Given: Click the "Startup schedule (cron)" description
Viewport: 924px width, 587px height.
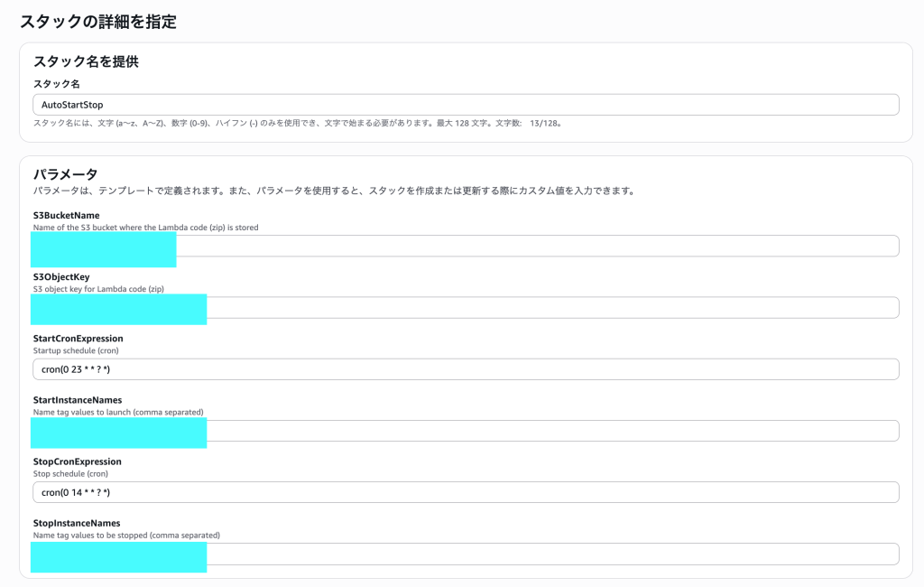Looking at the screenshot, I should pos(76,350).
